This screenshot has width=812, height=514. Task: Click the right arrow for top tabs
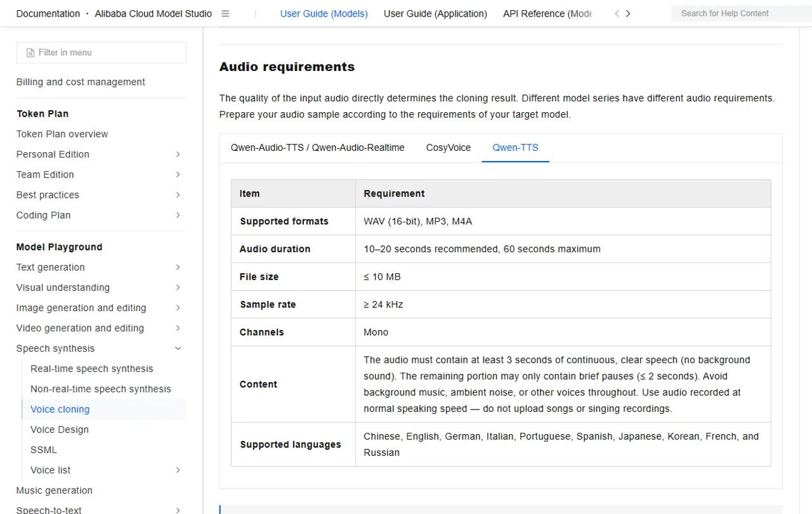[628, 13]
